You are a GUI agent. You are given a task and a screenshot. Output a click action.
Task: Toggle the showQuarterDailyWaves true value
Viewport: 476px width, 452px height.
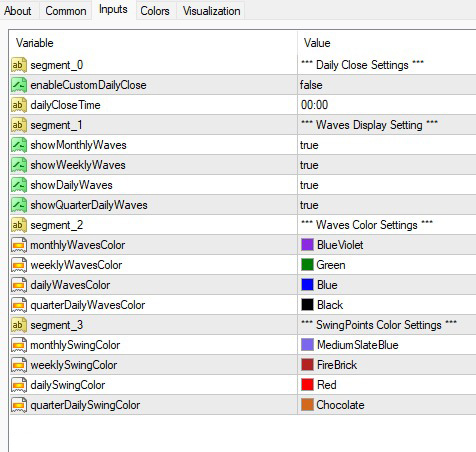[x=387, y=205]
